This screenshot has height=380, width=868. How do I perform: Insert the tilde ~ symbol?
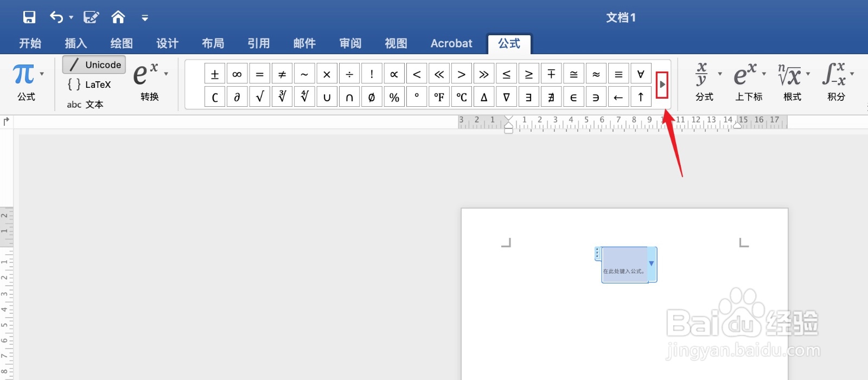pos(304,74)
